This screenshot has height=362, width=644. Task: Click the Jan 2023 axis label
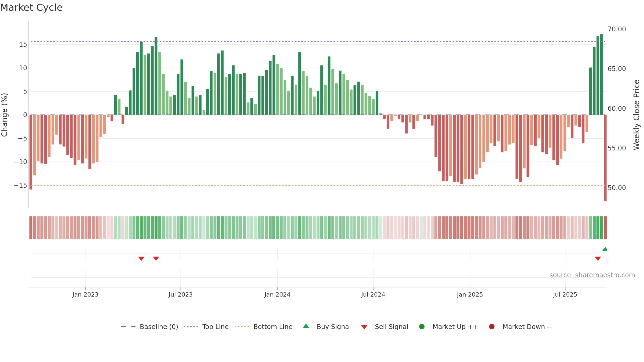85,294
